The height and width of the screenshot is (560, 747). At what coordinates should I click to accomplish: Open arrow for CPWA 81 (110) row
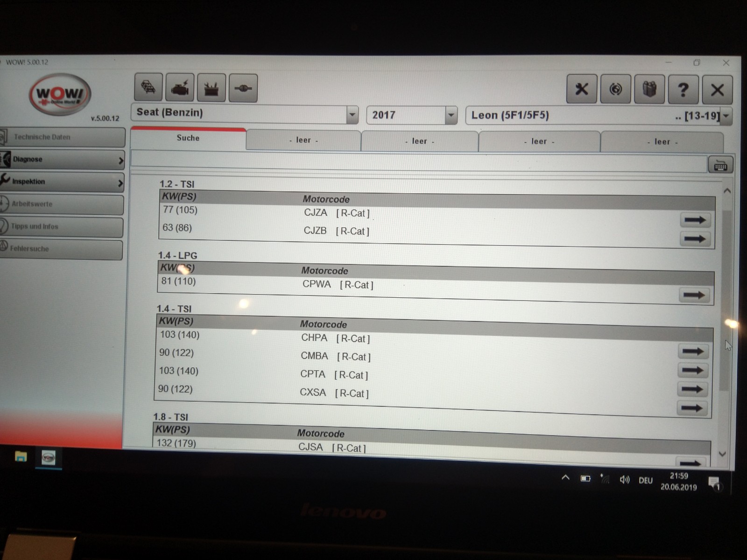coord(694,295)
